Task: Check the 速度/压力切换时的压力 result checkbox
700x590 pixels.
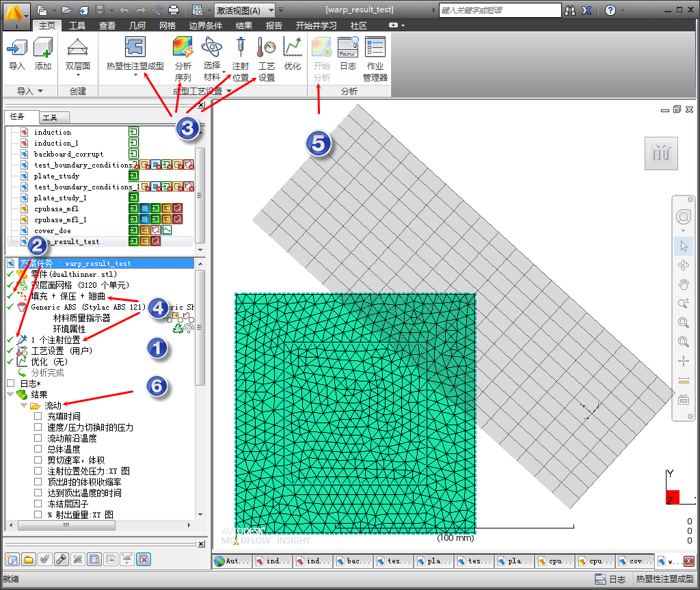Action: (38, 427)
